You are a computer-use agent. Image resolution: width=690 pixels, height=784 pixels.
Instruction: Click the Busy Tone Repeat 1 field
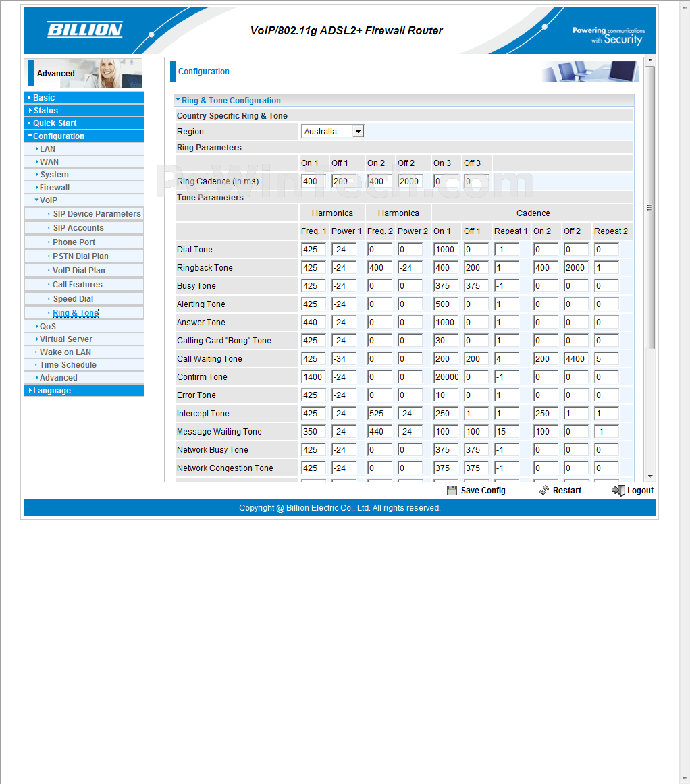[506, 285]
